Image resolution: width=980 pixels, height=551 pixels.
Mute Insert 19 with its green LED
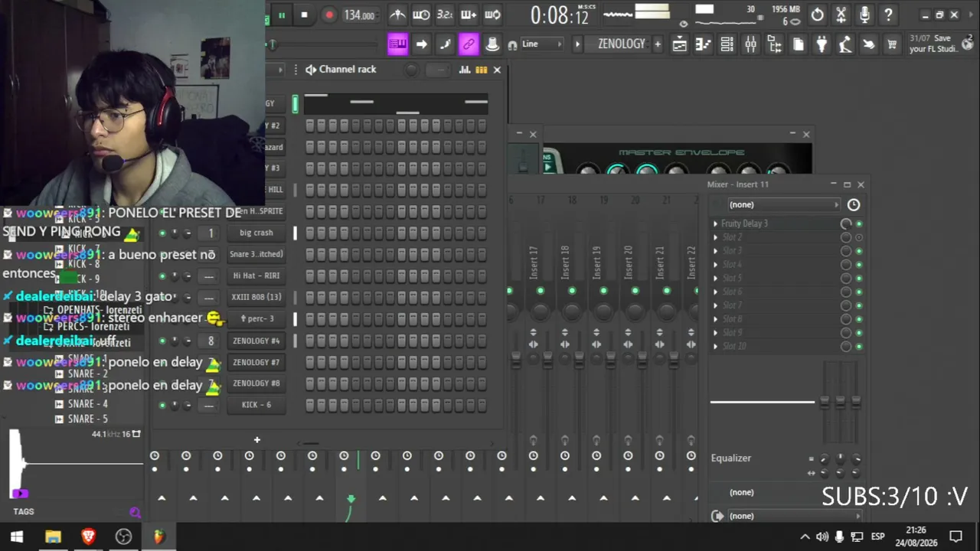pos(603,291)
